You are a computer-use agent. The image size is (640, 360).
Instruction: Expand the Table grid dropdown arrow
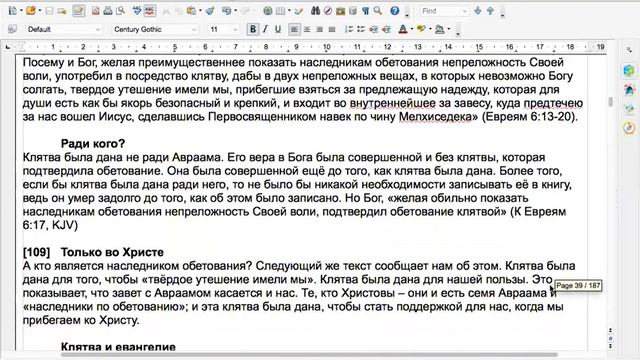click(289, 11)
